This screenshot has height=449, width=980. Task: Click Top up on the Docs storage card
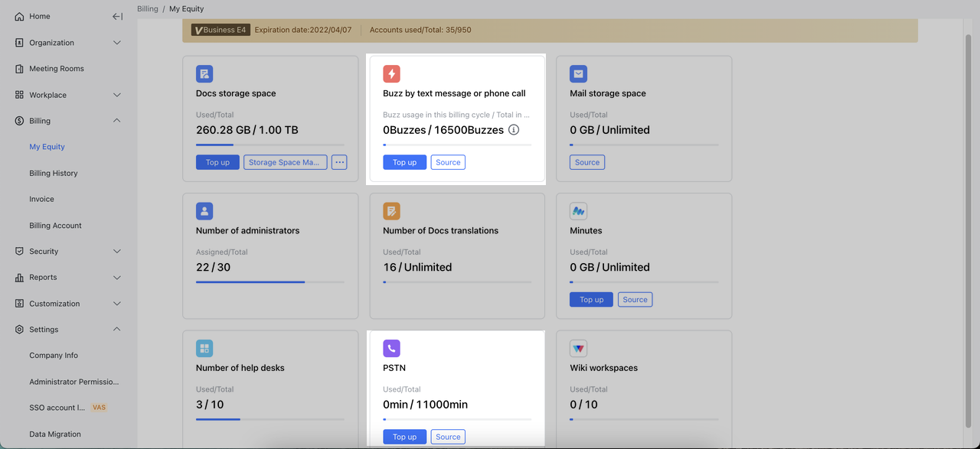coord(217,162)
